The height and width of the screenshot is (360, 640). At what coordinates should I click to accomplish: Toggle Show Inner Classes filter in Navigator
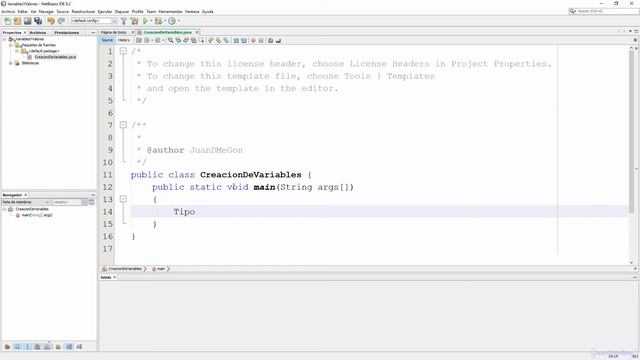click(47, 347)
